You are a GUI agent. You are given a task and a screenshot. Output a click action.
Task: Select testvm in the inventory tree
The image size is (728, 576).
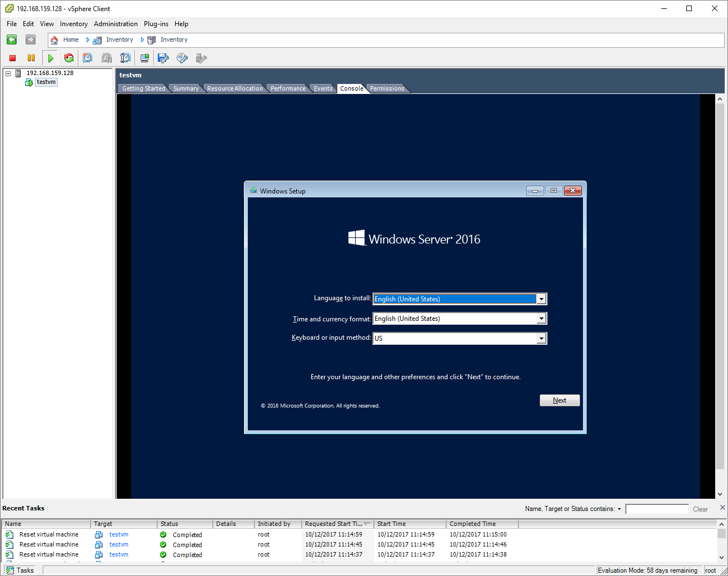click(46, 82)
